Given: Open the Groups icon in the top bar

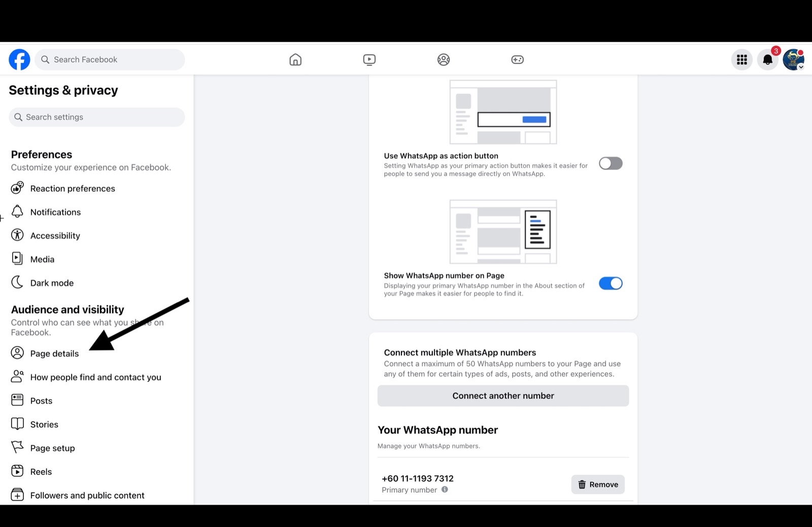Looking at the screenshot, I should (x=444, y=59).
